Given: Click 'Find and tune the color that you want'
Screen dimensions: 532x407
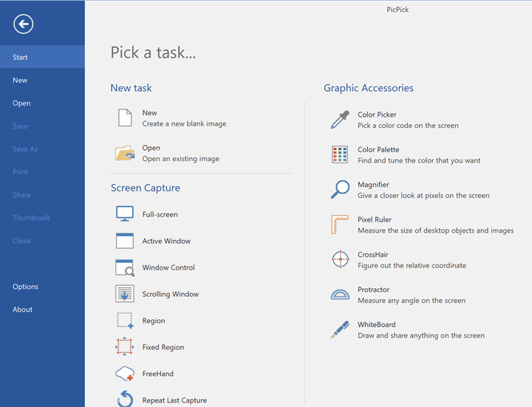Looking at the screenshot, I should coord(419,160).
